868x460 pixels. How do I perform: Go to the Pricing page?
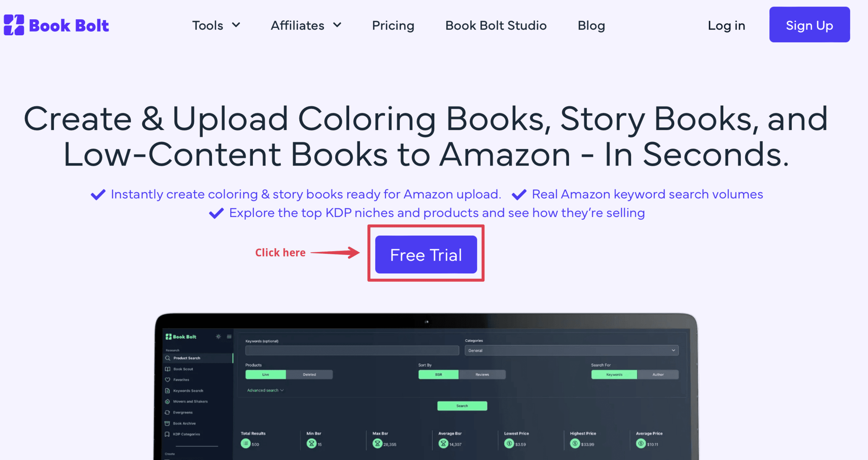pyautogui.click(x=393, y=25)
